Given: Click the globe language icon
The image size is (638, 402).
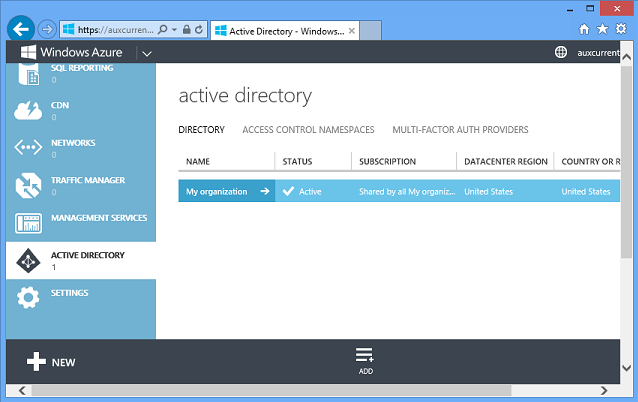Looking at the screenshot, I should click(561, 52).
